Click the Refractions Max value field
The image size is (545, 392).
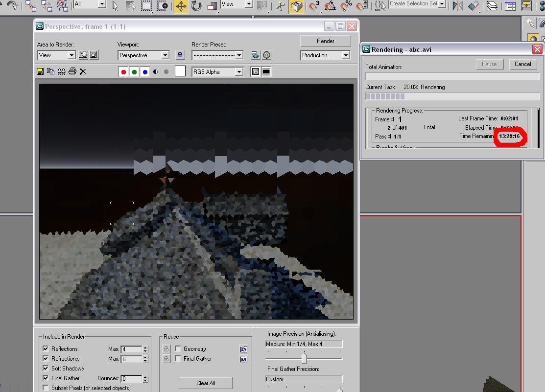click(x=131, y=359)
